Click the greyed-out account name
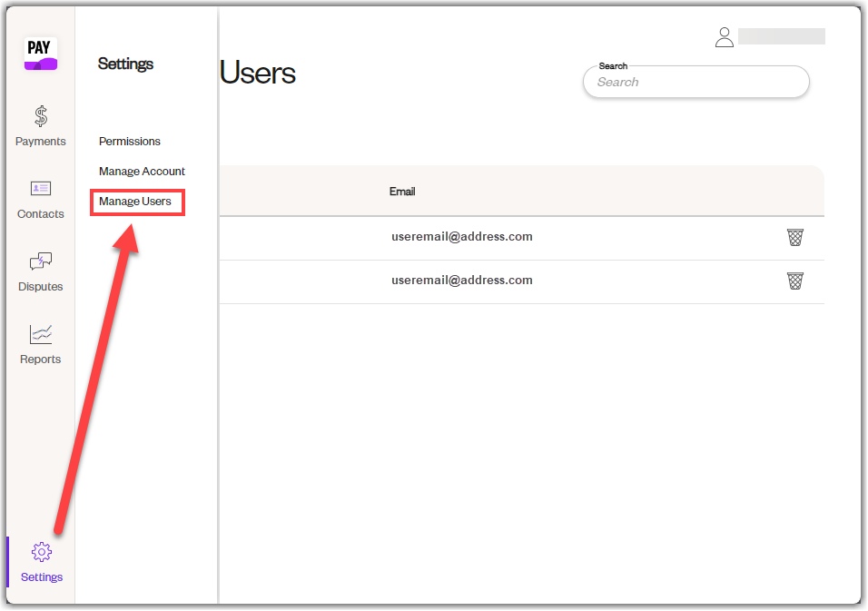This screenshot has width=868, height=611. (x=782, y=36)
